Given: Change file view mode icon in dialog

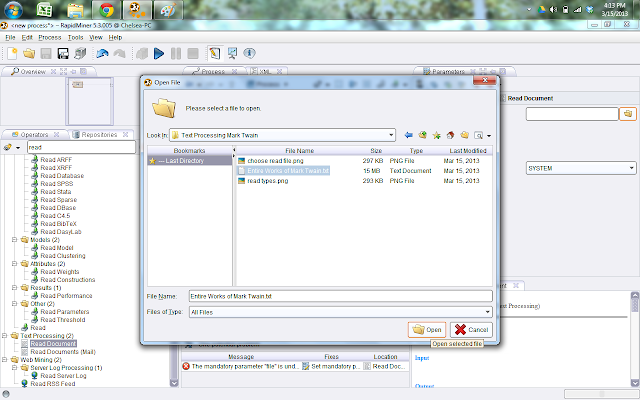Looking at the screenshot, I should point(479,136).
